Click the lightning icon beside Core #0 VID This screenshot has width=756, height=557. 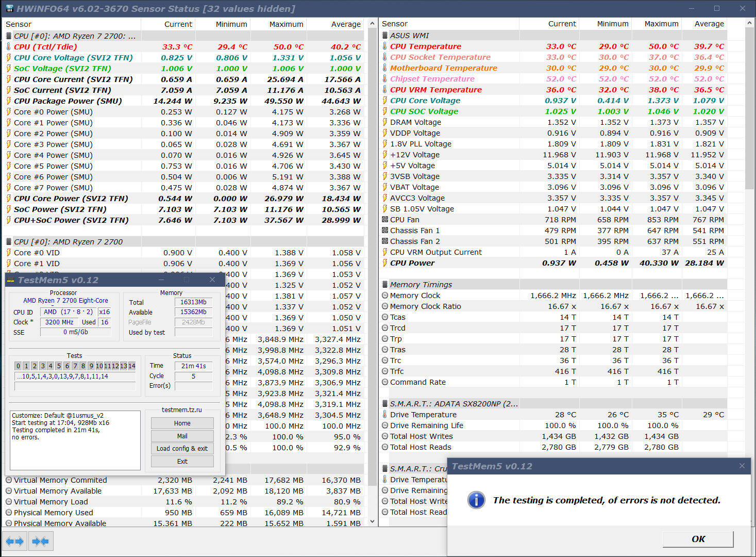point(8,253)
